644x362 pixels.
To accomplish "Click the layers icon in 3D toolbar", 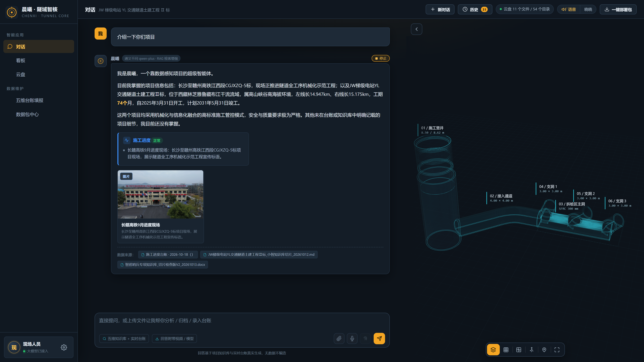I will coord(493,349).
